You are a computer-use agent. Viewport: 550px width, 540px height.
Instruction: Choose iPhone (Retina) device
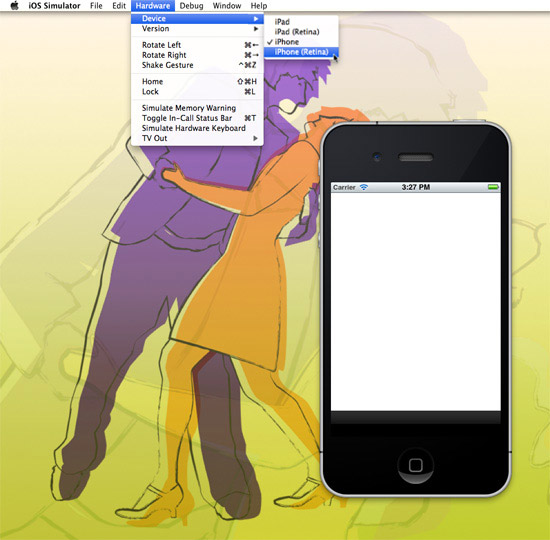click(301, 52)
